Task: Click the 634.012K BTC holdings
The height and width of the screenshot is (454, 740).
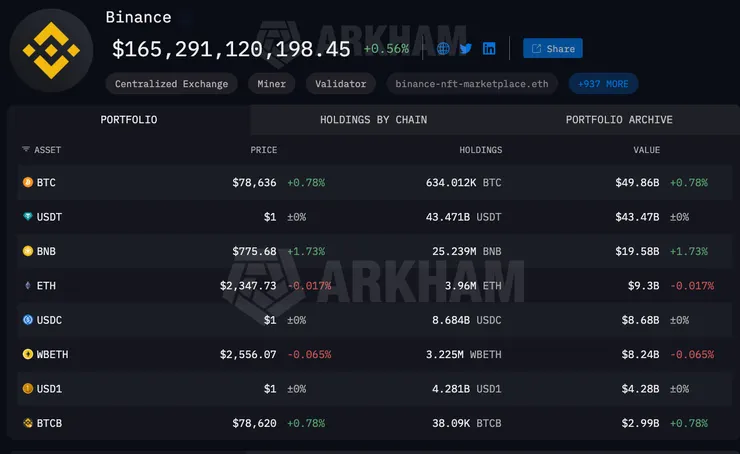Action: (463, 183)
